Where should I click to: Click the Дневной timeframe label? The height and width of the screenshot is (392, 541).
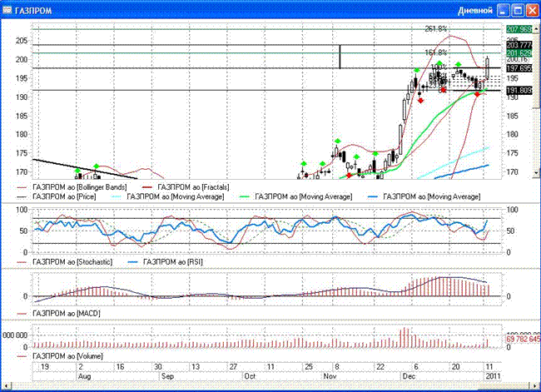pyautogui.click(x=475, y=10)
